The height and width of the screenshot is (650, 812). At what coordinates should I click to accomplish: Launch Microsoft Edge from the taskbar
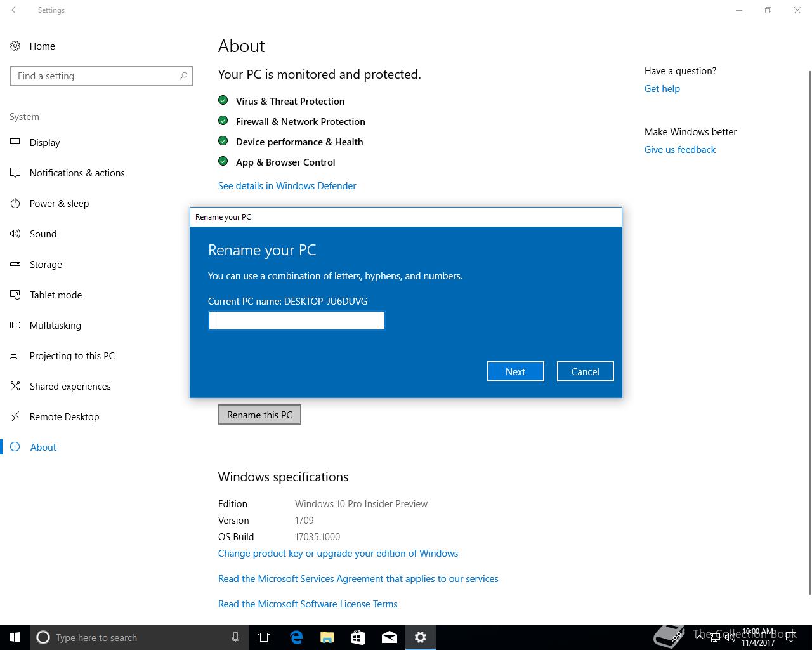pos(296,637)
